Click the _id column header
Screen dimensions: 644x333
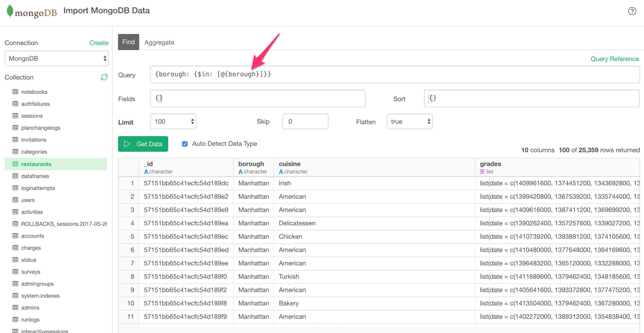point(186,167)
